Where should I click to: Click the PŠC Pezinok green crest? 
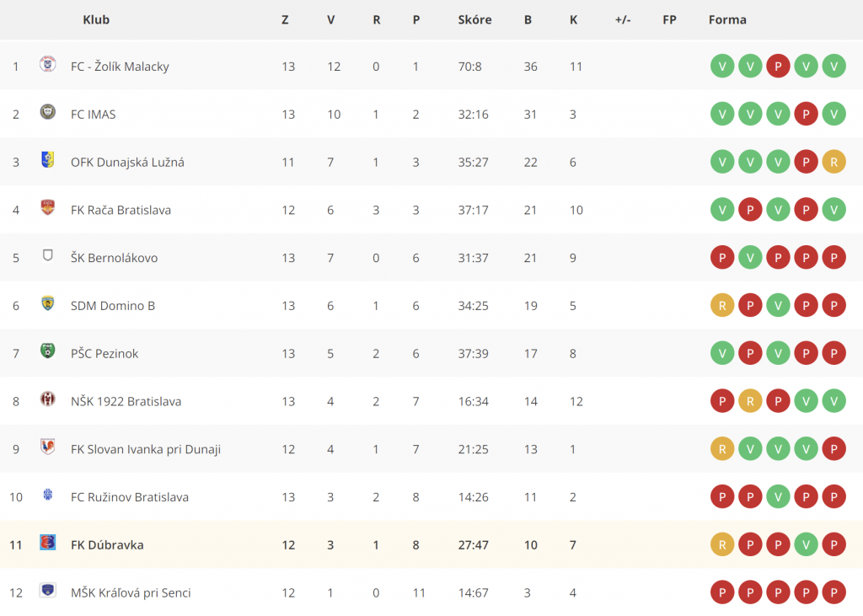pos(48,351)
